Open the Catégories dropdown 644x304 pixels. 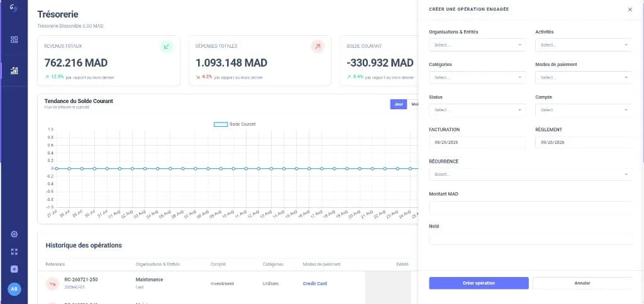tap(477, 77)
